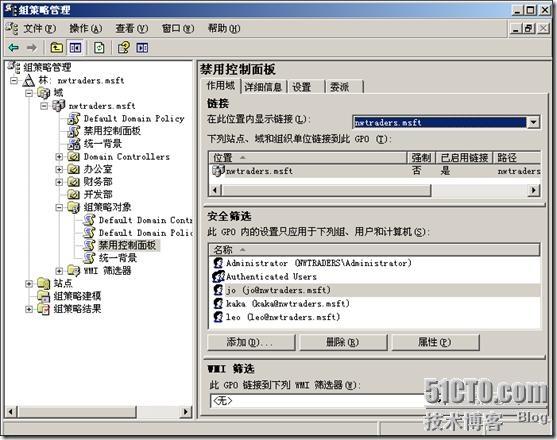
Task: Collapse the nwtraders.msft domain node
Action: (44, 106)
